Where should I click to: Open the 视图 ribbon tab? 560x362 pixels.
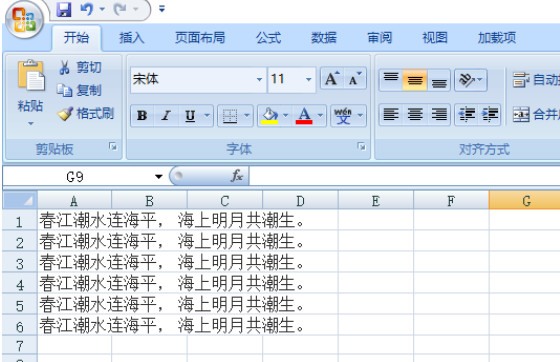pyautogui.click(x=435, y=37)
